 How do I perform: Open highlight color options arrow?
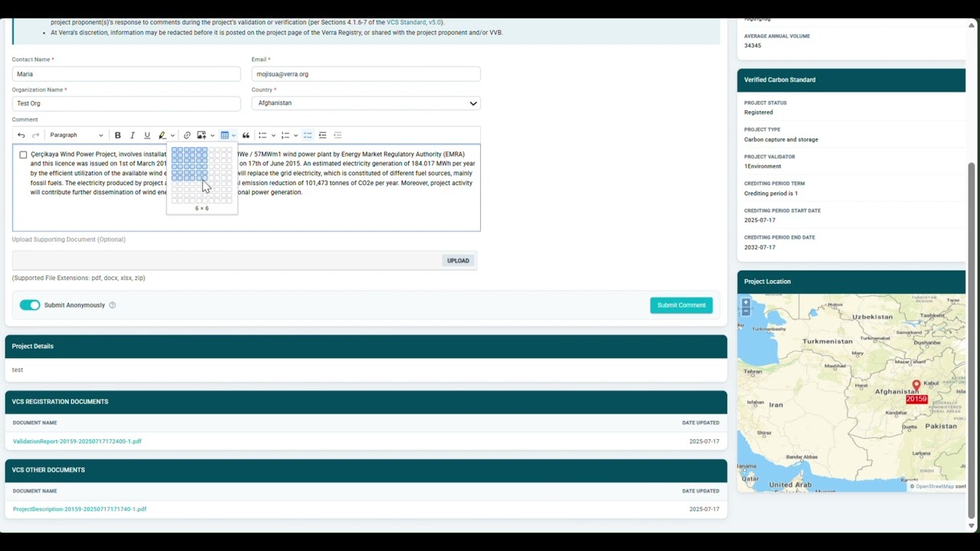172,135
